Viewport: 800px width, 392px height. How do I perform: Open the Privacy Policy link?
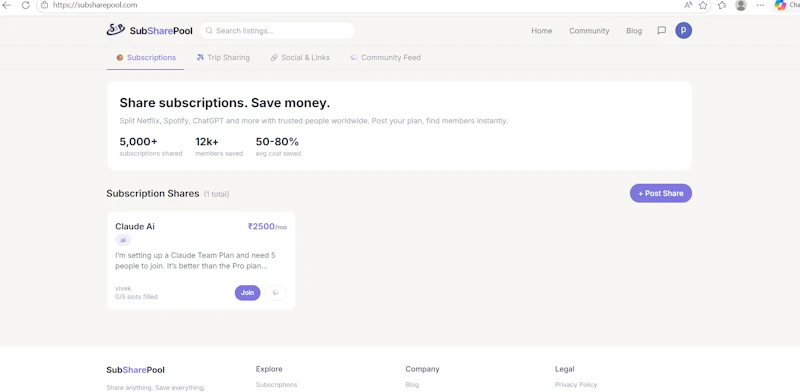576,385
